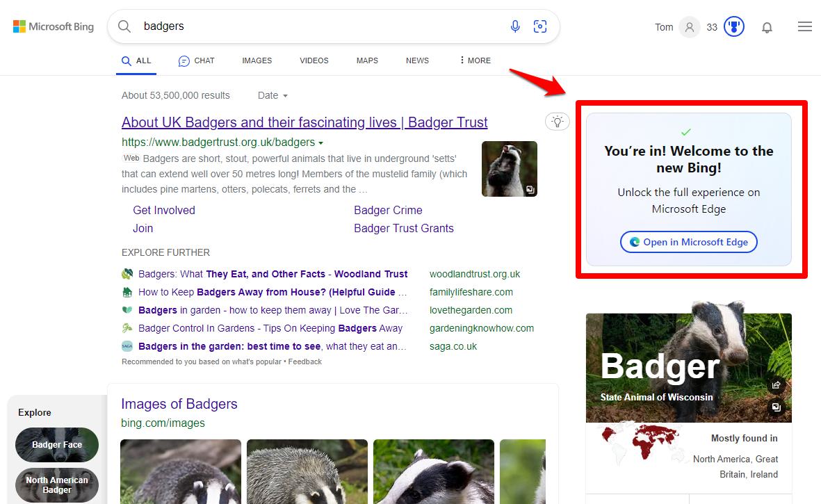The width and height of the screenshot is (821, 504).
Task: Open the Badger Trust result title link
Action: pos(304,122)
